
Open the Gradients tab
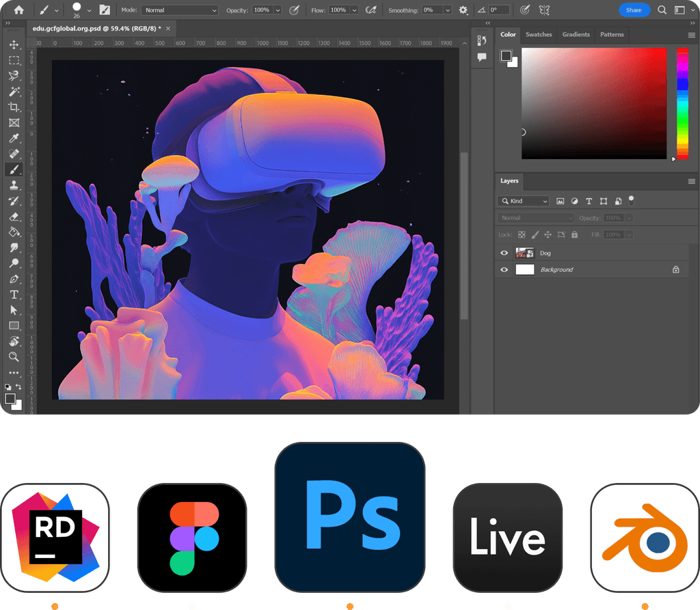(x=576, y=34)
